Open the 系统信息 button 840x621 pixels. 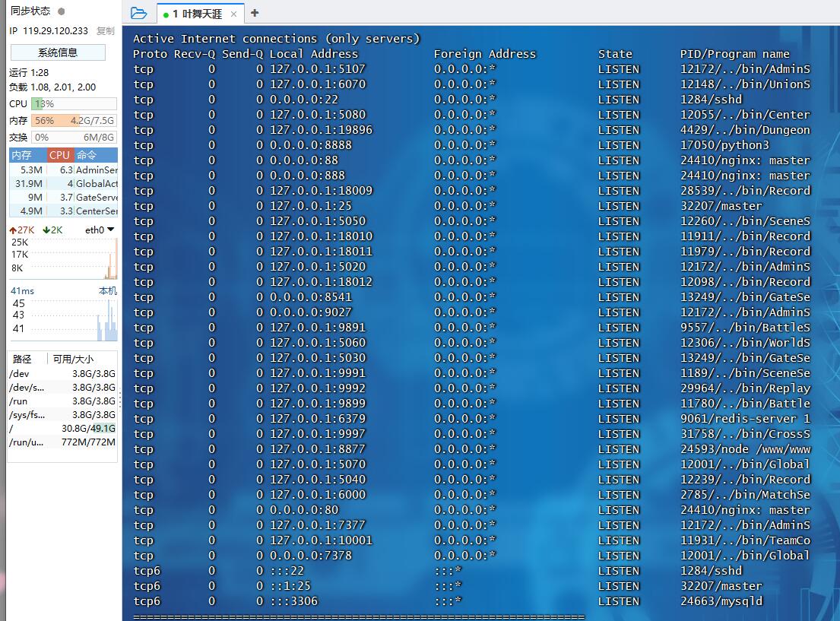tap(58, 52)
